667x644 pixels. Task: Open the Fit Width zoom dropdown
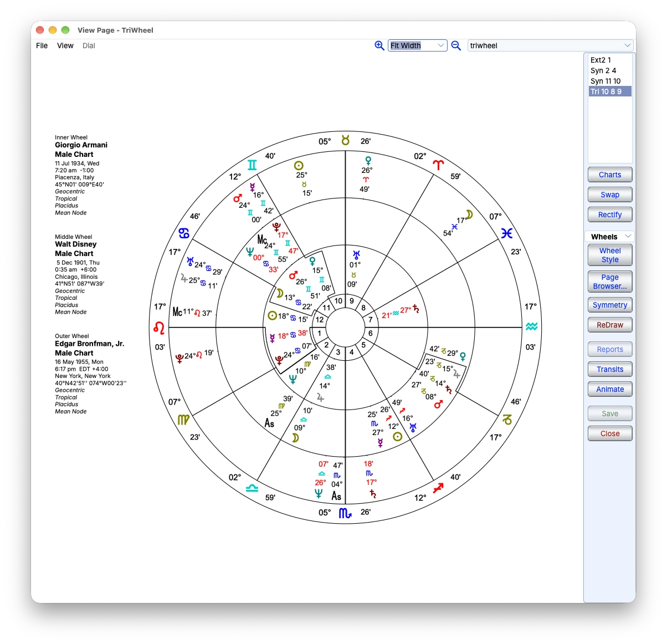click(x=417, y=45)
